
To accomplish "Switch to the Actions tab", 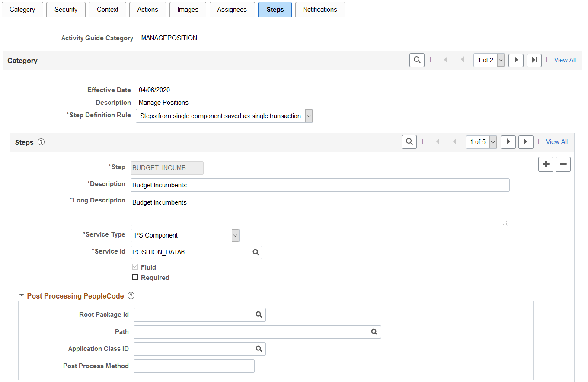I will click(x=148, y=10).
